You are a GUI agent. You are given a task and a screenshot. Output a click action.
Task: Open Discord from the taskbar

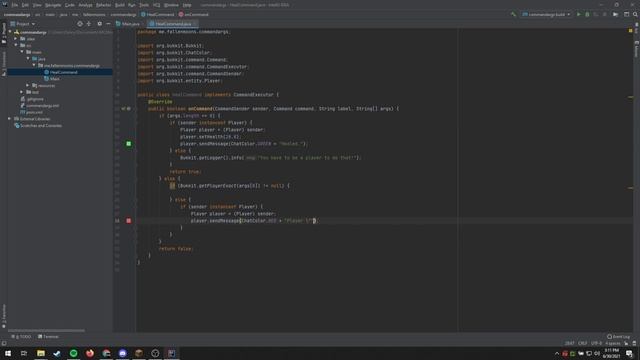pyautogui.click(x=122, y=353)
